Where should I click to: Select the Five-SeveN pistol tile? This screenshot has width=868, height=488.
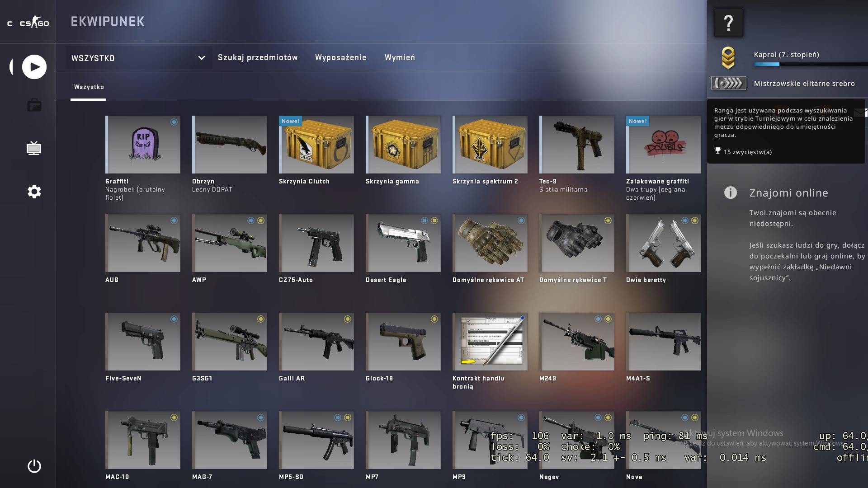pyautogui.click(x=143, y=342)
